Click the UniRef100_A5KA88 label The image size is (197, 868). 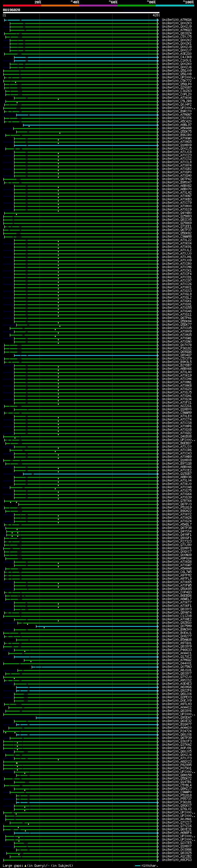point(177,128)
